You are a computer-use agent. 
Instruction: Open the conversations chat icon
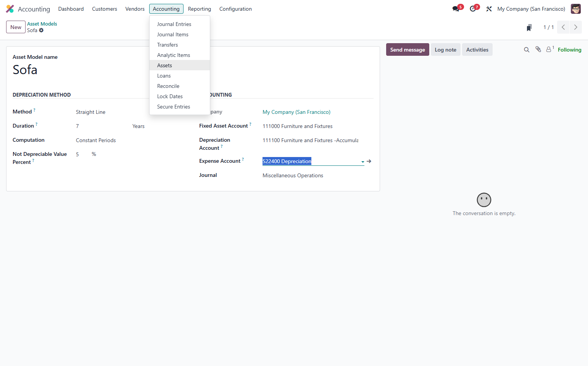pos(456,9)
